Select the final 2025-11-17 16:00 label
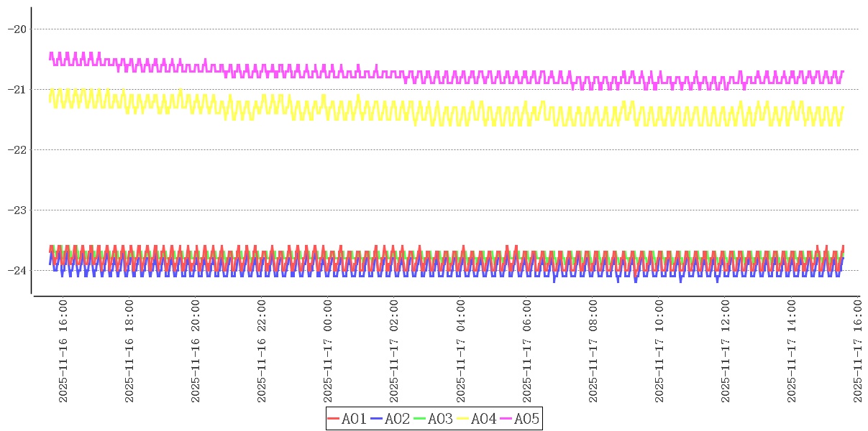The image size is (868, 431). [x=858, y=351]
